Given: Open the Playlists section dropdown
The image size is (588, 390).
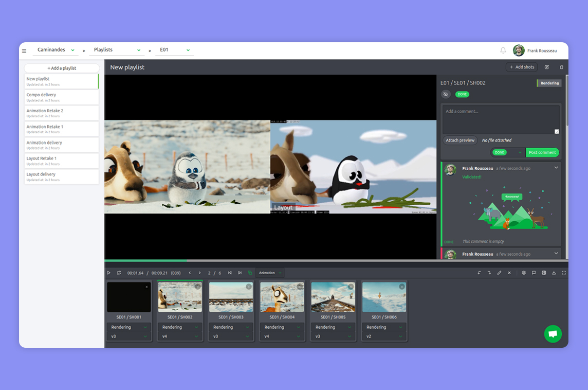Looking at the screenshot, I should [117, 50].
